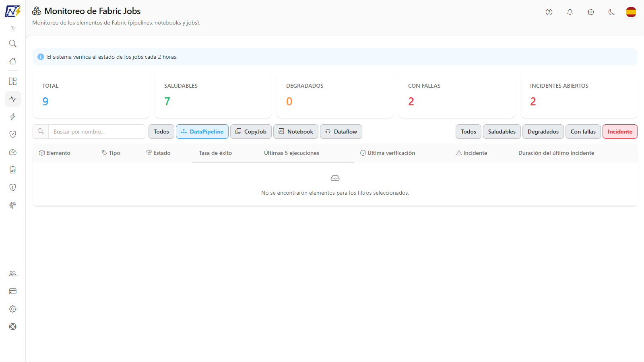Toggle the DataPipeline type filter

[x=202, y=132]
